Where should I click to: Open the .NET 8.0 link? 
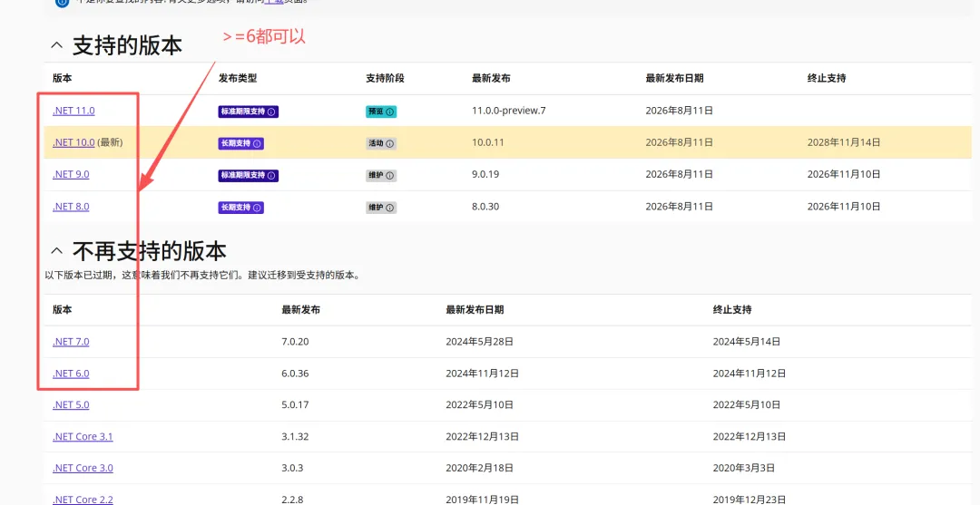coord(71,207)
